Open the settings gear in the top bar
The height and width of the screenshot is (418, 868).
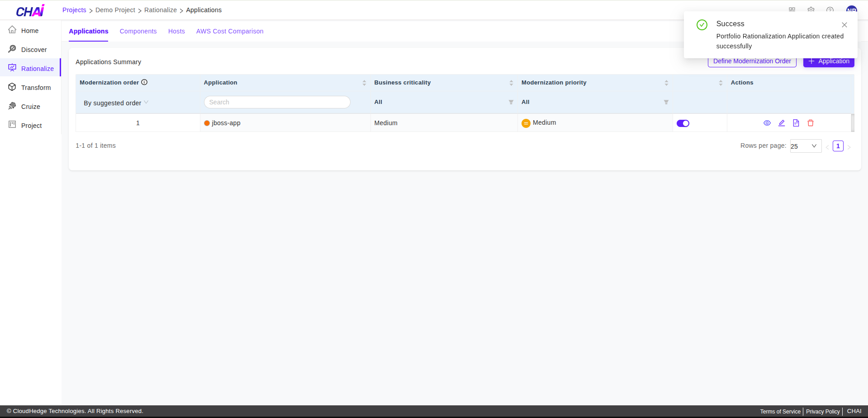811,10
